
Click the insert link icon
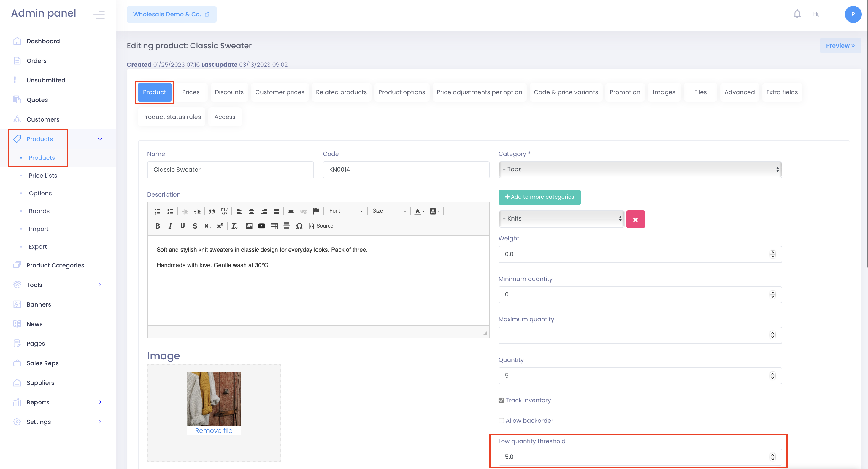pyautogui.click(x=291, y=211)
